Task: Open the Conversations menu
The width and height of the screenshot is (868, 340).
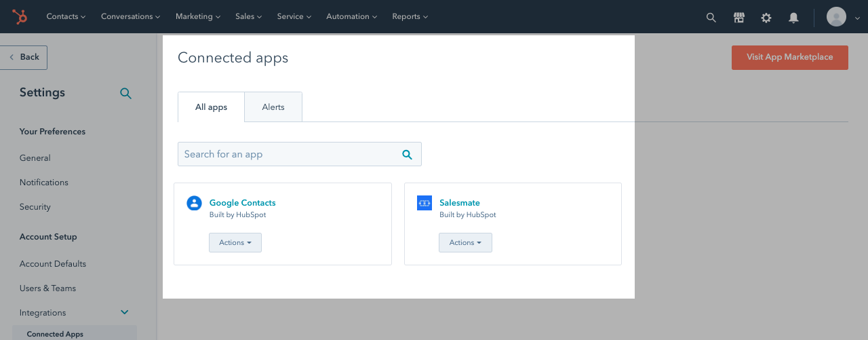Action: click(x=131, y=16)
